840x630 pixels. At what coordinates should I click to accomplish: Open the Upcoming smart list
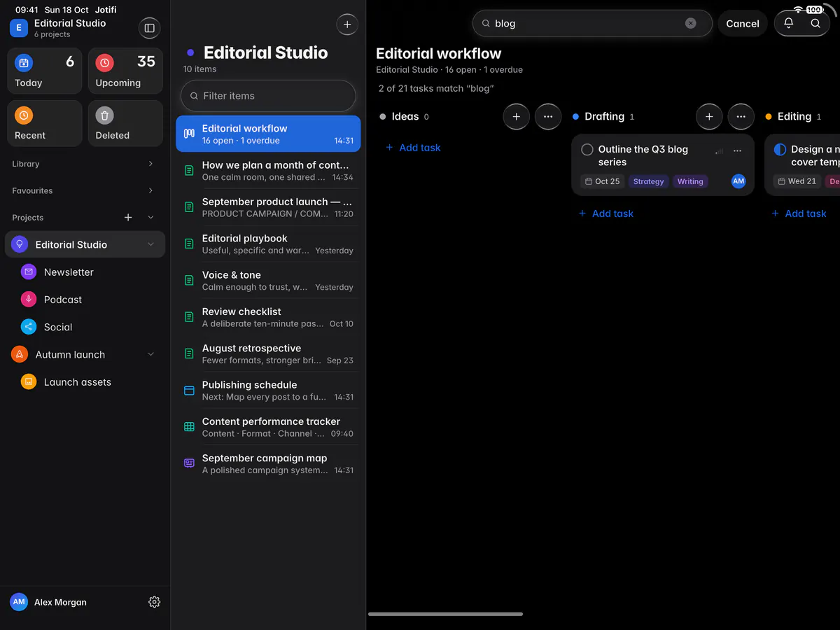125,71
